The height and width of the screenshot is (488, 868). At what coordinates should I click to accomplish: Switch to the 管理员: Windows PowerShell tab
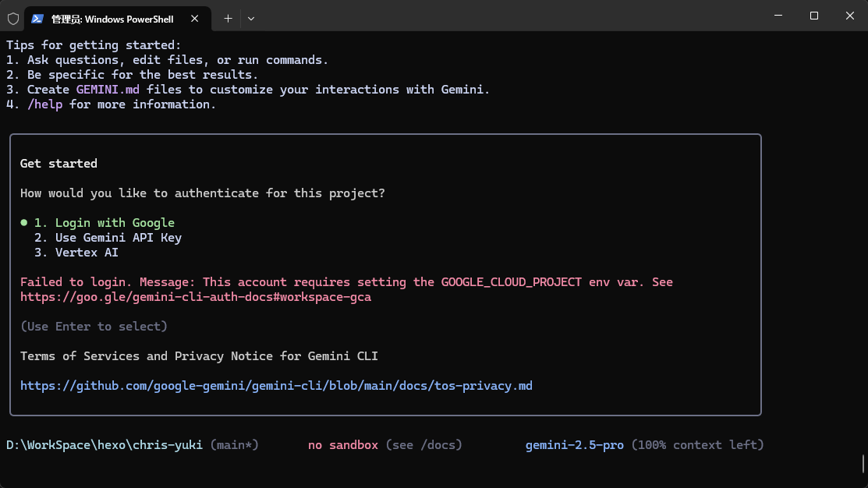(x=109, y=18)
